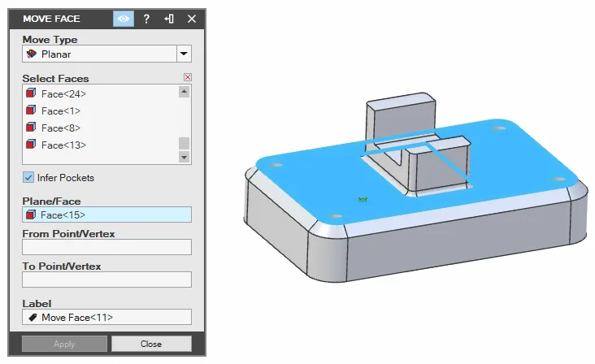Select the Face<15> Plane/Face entry
The image size is (595, 364).
pyautogui.click(x=107, y=214)
